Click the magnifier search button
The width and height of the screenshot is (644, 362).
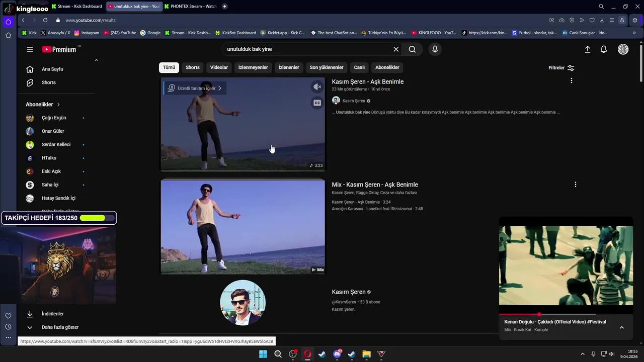[412, 49]
